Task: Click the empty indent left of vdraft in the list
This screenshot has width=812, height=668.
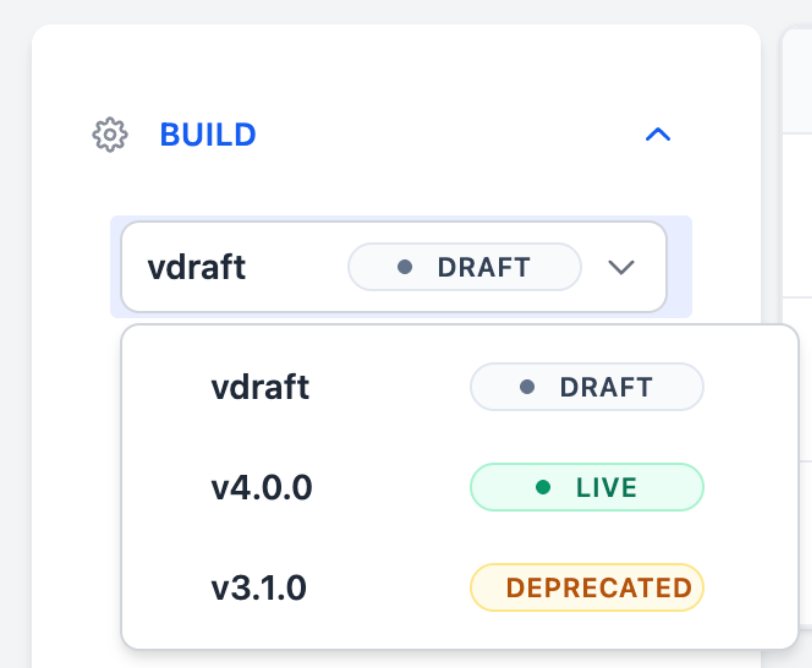Action: point(165,387)
